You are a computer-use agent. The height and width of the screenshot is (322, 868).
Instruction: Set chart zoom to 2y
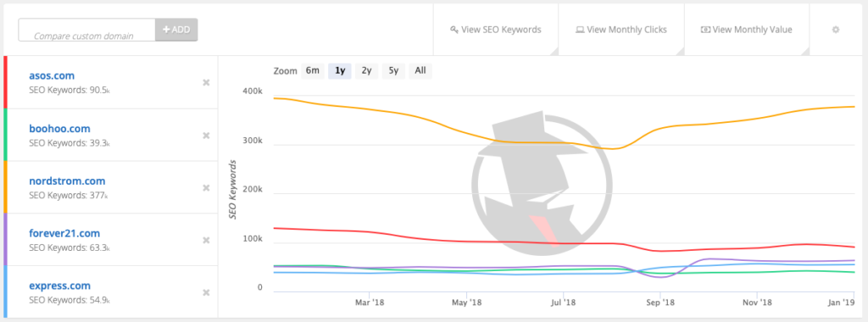pyautogui.click(x=366, y=71)
